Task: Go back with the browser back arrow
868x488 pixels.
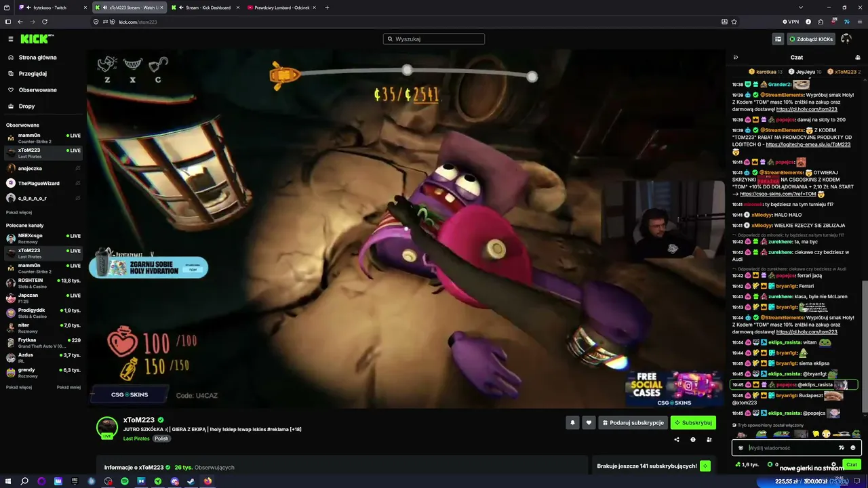Action: (x=20, y=22)
